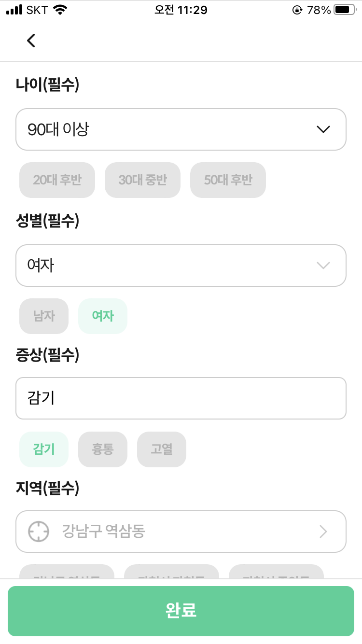362x644 pixels.
Task: Choose the 남자 gender chip
Action: pyautogui.click(x=44, y=316)
